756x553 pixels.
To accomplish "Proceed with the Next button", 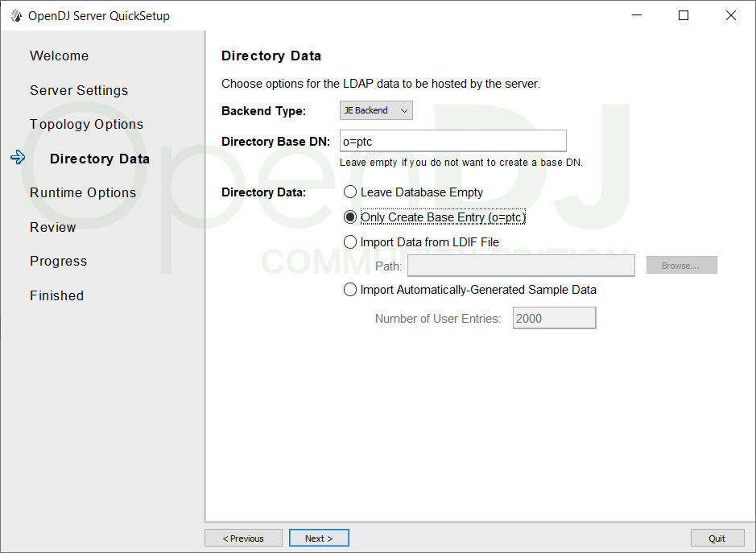I will 319,538.
